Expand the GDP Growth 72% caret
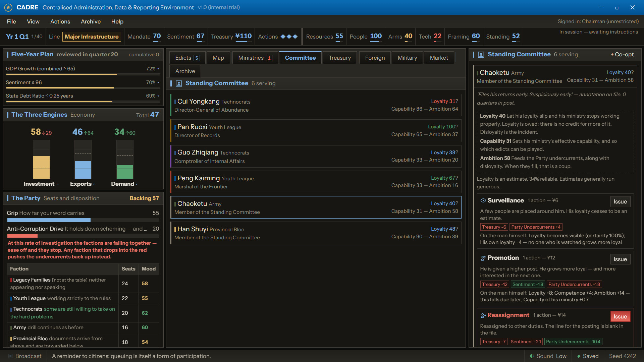 (158, 69)
